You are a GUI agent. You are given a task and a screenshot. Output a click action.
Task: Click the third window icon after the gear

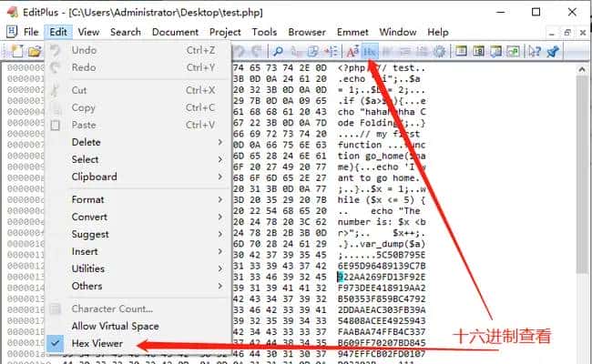pos(495,51)
